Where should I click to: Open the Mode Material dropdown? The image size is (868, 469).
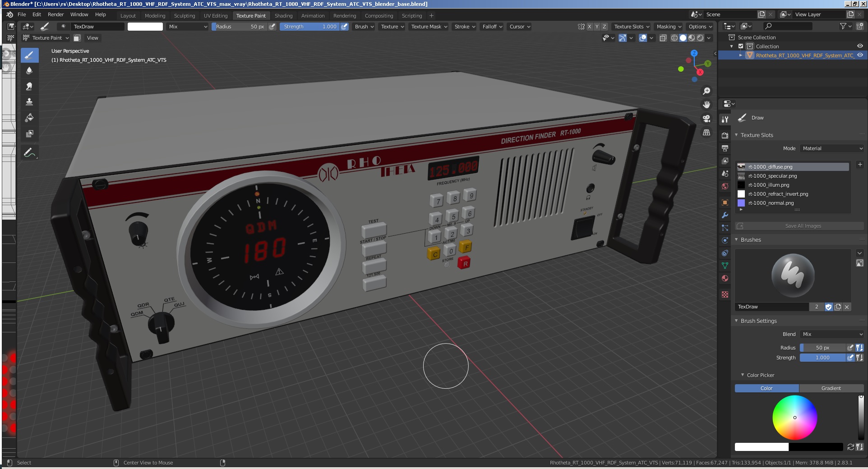tap(832, 148)
